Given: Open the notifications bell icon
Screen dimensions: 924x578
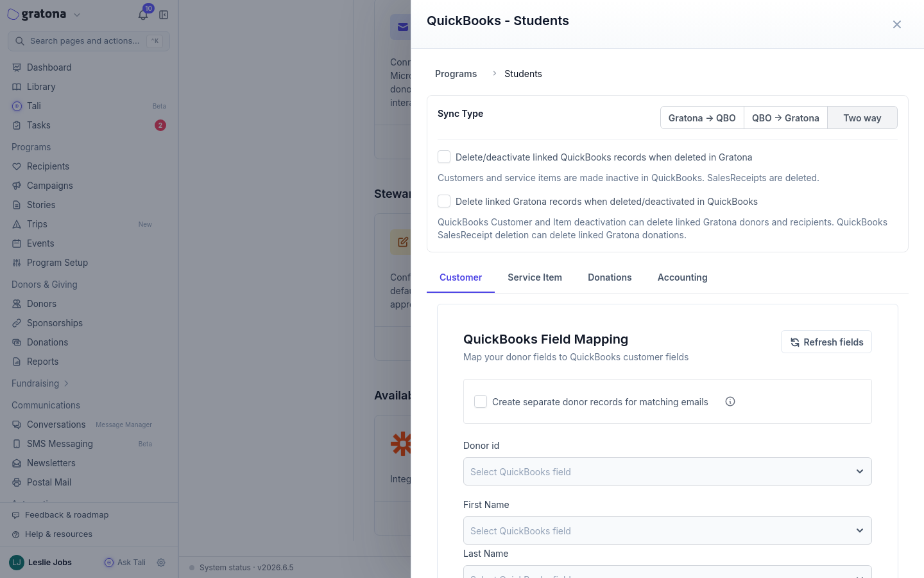Looking at the screenshot, I should click(x=142, y=15).
